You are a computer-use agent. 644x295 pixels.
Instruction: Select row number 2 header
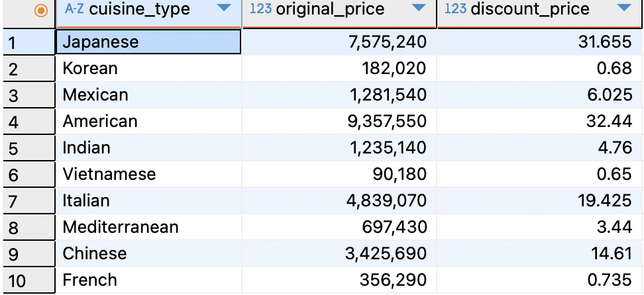28,69
